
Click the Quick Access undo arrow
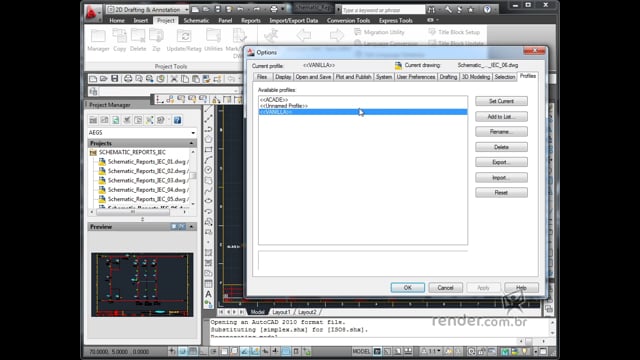(240, 9)
